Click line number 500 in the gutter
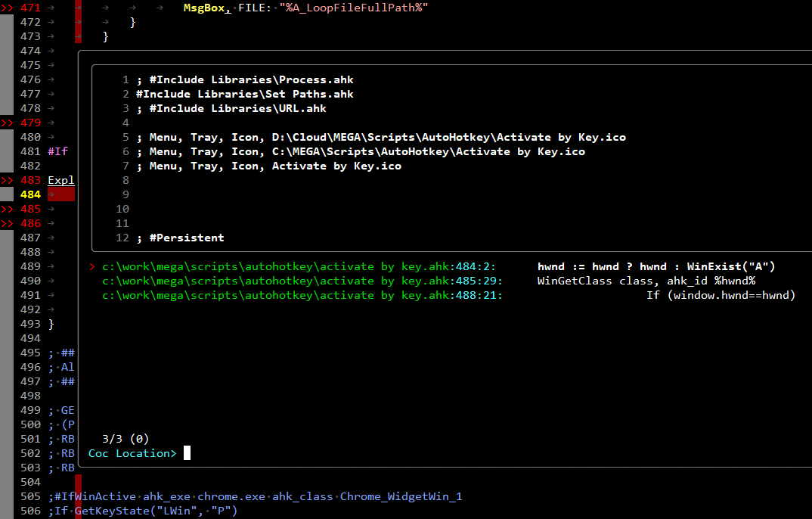812x519 pixels. pos(30,424)
